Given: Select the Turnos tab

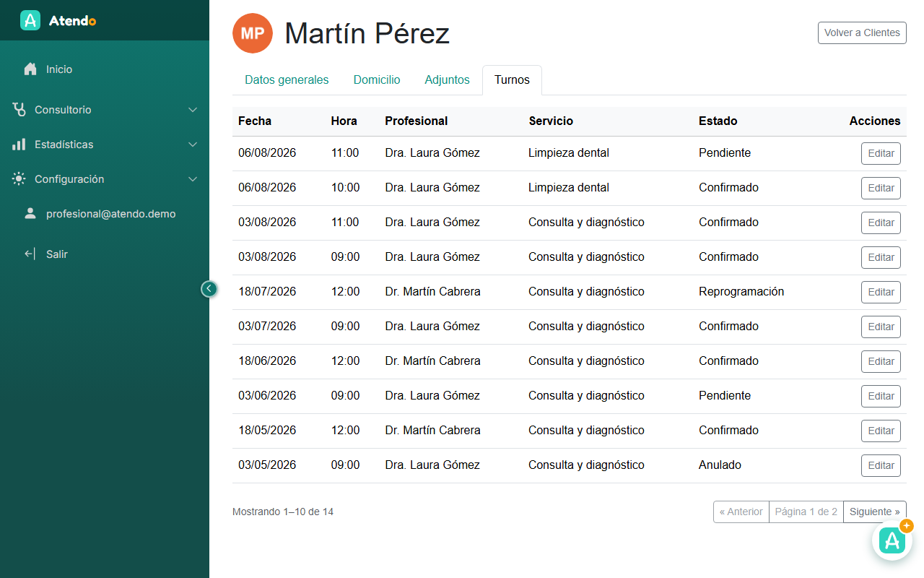Looking at the screenshot, I should coord(512,80).
